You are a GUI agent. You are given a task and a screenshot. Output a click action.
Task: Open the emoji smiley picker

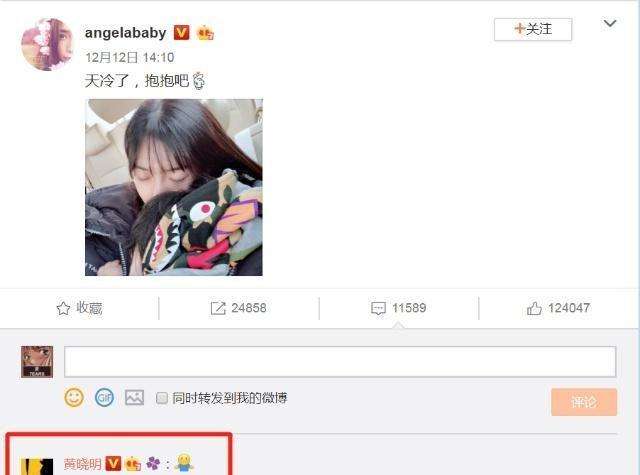74,397
